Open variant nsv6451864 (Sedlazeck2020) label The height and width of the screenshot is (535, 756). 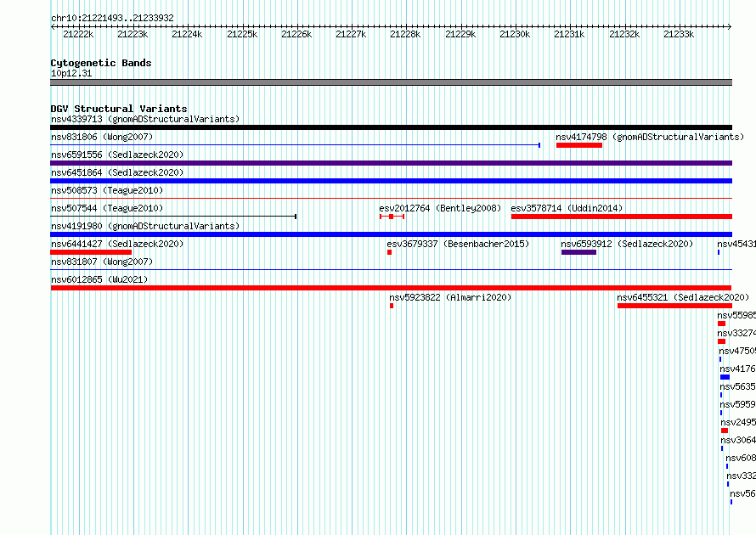tap(117, 172)
